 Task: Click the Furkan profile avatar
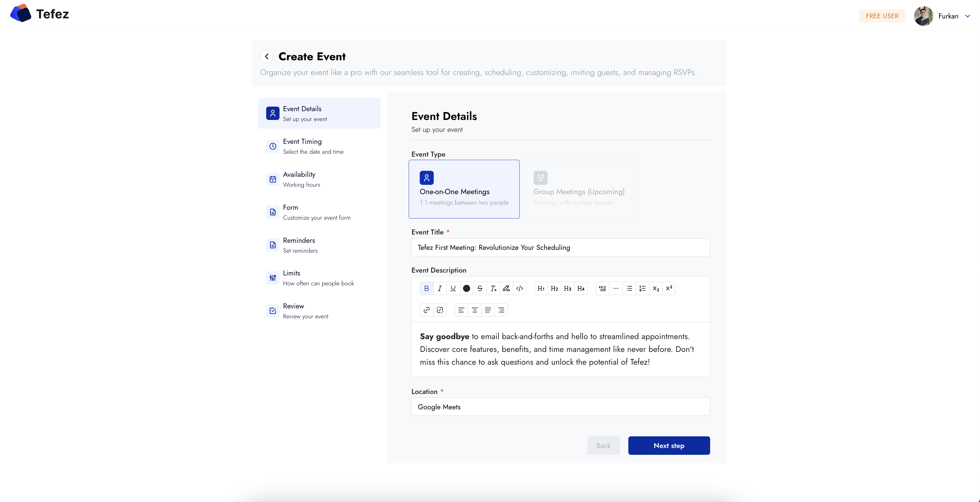[923, 16]
